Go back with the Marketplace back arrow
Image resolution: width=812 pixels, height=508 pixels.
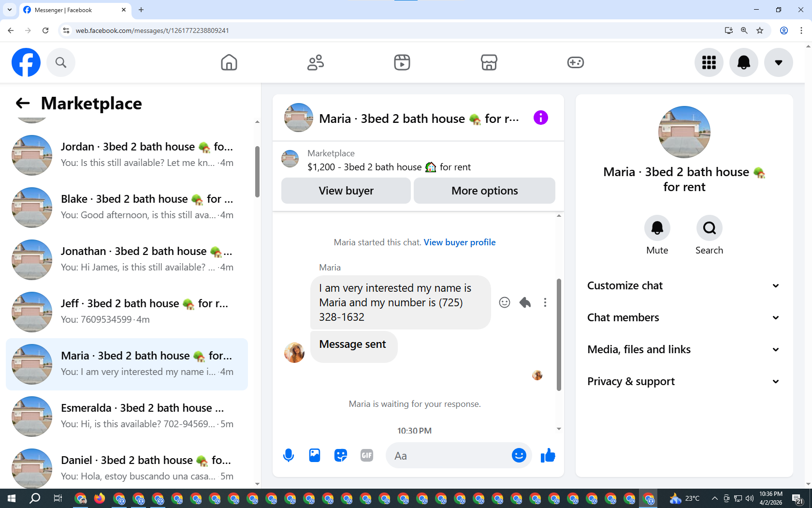pyautogui.click(x=23, y=103)
